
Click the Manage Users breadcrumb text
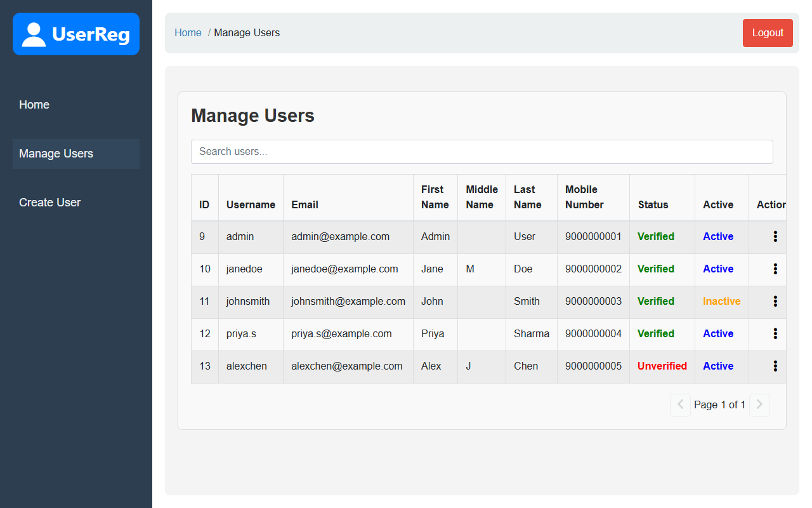(247, 33)
